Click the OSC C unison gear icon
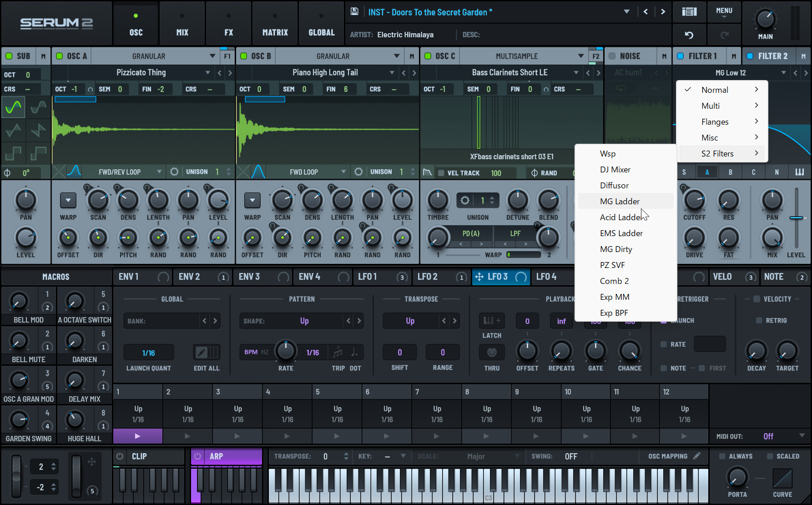The width and height of the screenshot is (812, 505). (x=465, y=200)
